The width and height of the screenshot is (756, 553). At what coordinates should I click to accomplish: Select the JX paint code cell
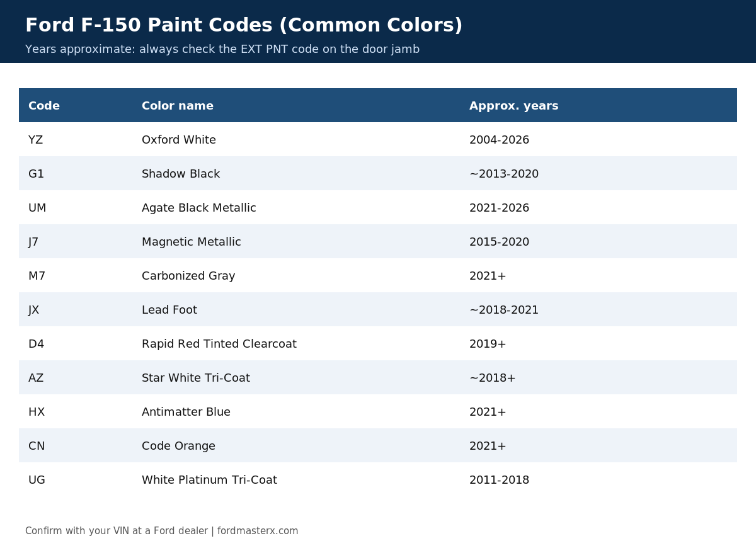click(34, 310)
